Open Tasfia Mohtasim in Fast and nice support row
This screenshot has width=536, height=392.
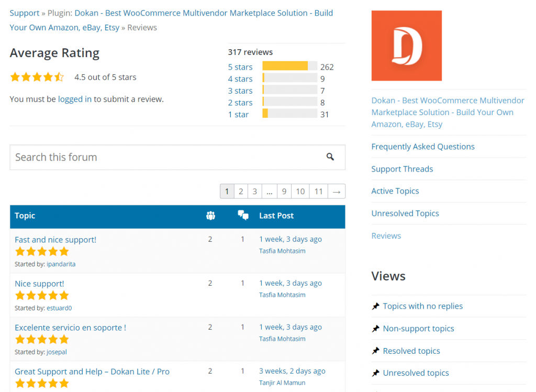pos(282,251)
